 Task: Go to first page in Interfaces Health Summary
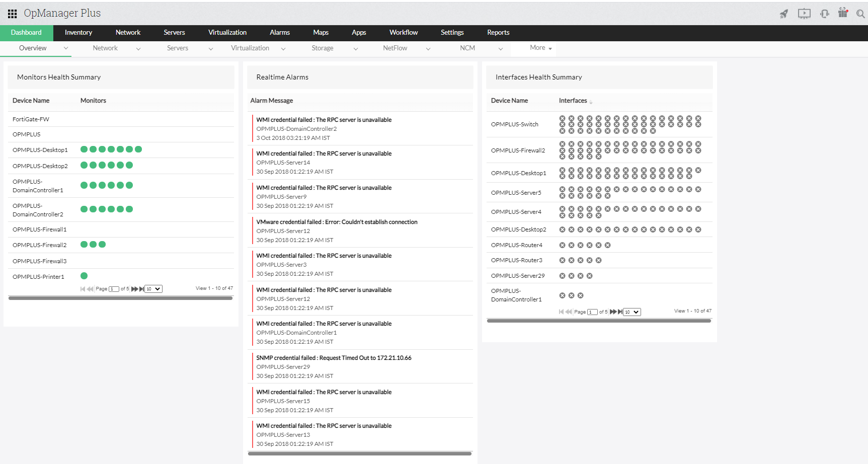(x=561, y=312)
